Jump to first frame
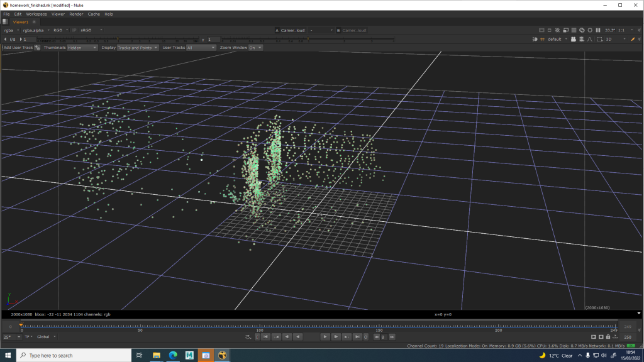The width and height of the screenshot is (644, 362). [266, 337]
